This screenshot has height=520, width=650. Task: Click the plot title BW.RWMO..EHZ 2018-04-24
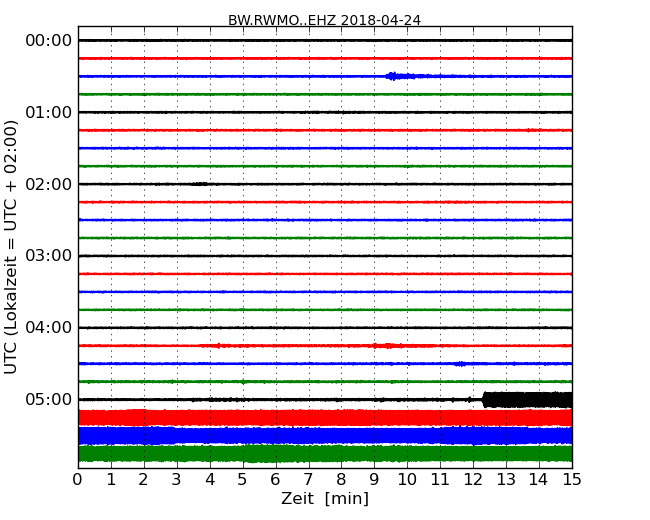[x=324, y=20]
